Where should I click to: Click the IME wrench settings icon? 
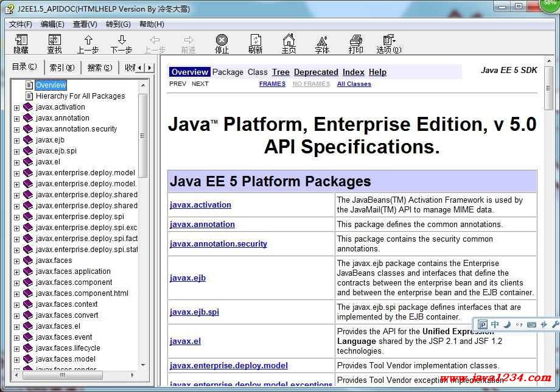pos(555,324)
